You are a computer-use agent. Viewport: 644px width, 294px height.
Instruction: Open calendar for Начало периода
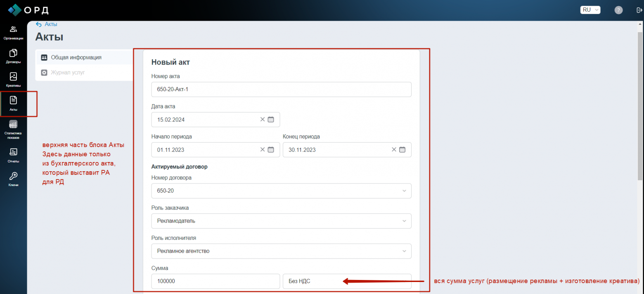pyautogui.click(x=271, y=150)
